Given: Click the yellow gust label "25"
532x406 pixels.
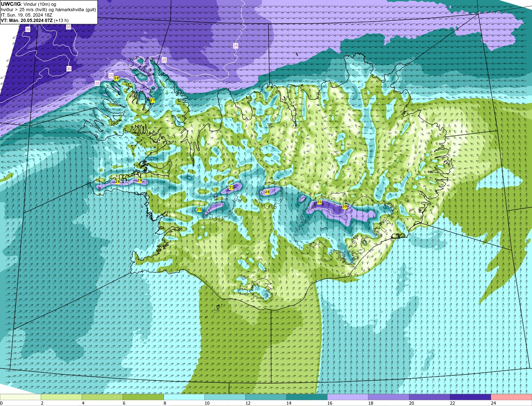Looking at the screenshot, I should tap(199, 210).
